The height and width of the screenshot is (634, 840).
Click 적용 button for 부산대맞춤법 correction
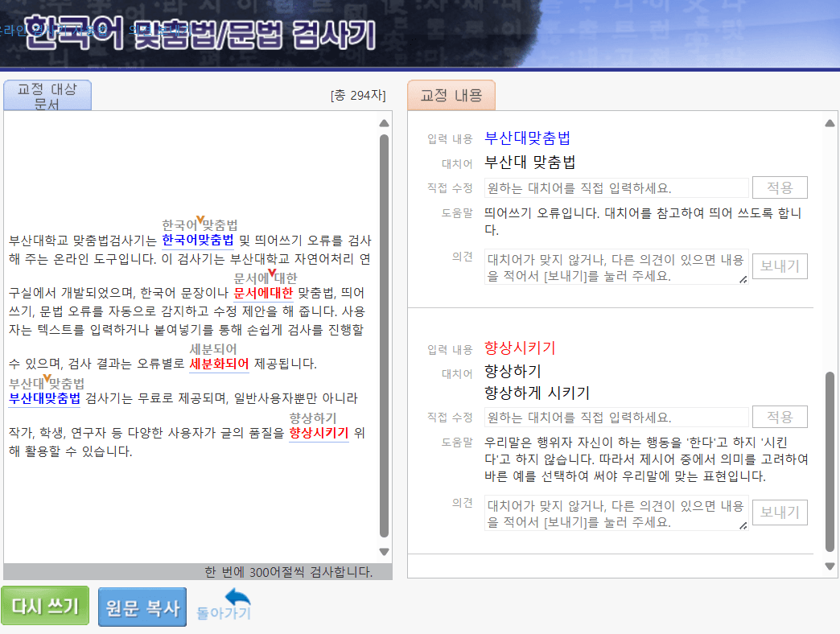[x=780, y=187]
